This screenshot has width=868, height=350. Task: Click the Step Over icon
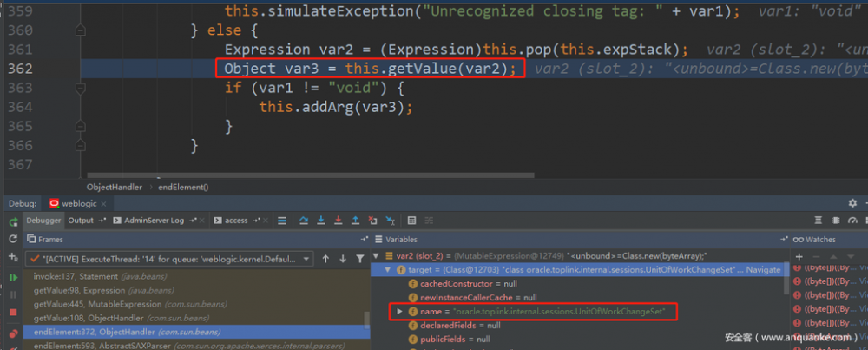coord(303,221)
